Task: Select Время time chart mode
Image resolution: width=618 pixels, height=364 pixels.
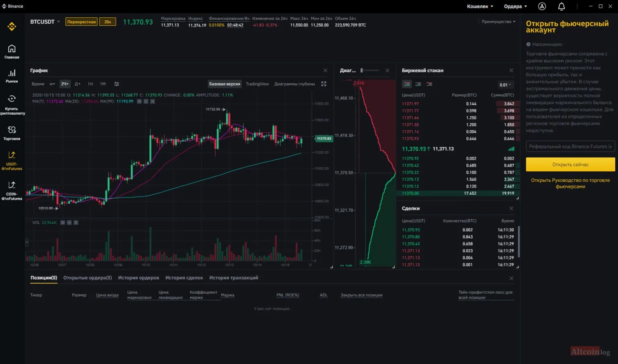Action: (38, 84)
